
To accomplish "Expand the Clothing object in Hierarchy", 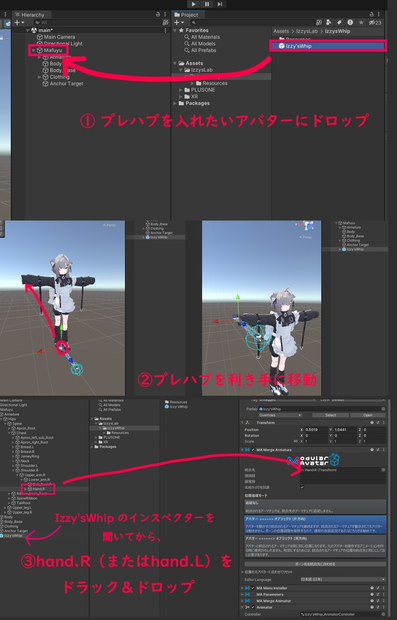I will [39, 77].
